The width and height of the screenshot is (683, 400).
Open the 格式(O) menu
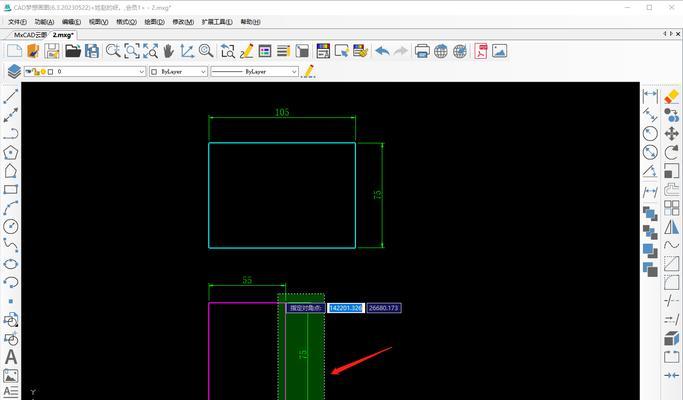126,22
